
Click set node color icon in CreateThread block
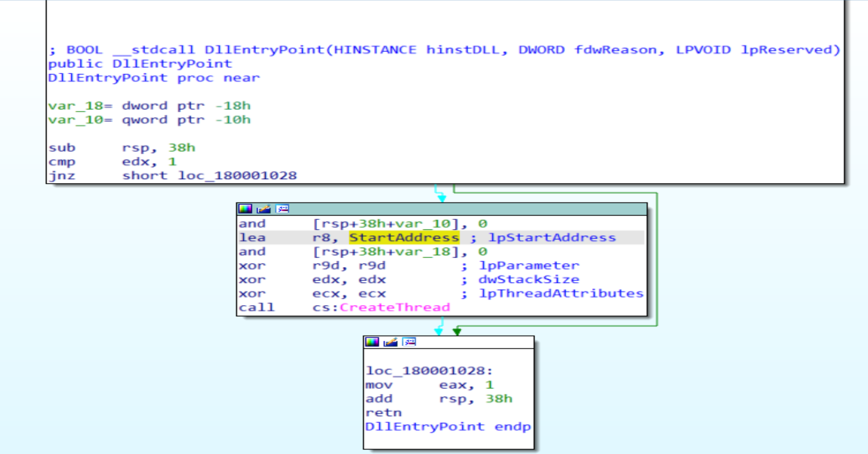tap(245, 209)
